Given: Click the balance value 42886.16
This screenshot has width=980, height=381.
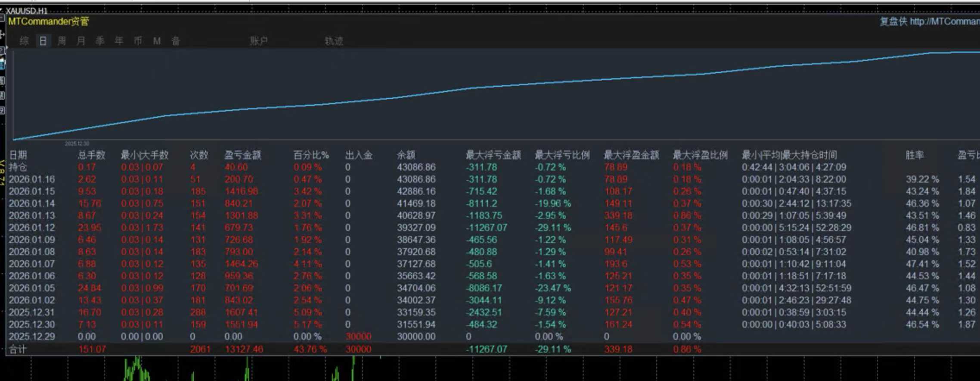Looking at the screenshot, I should click(x=416, y=191).
